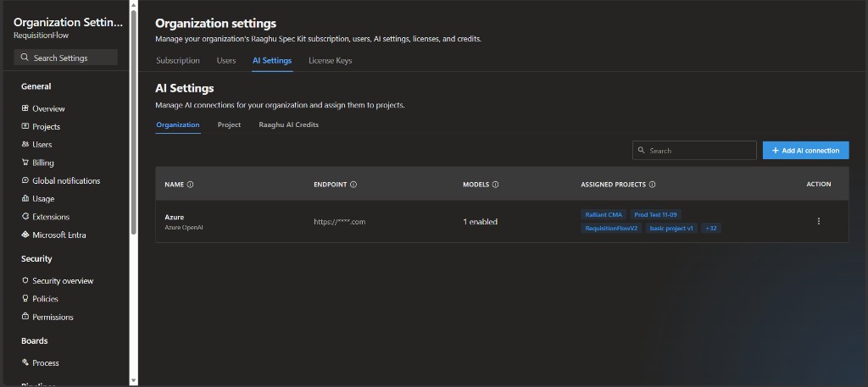
Task: Click the https://****.com endpoint cell
Action: pyautogui.click(x=339, y=222)
